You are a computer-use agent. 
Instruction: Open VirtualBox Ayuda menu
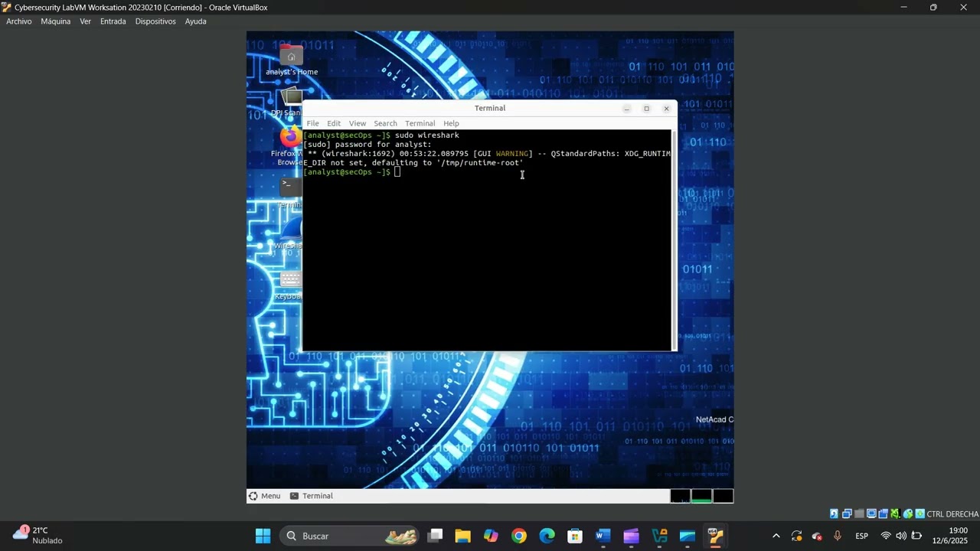coord(195,21)
